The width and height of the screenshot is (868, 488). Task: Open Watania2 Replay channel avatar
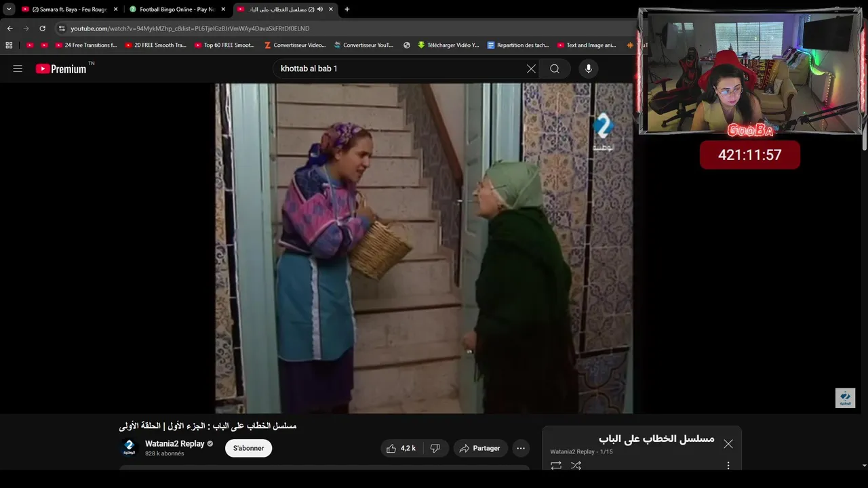(129, 448)
